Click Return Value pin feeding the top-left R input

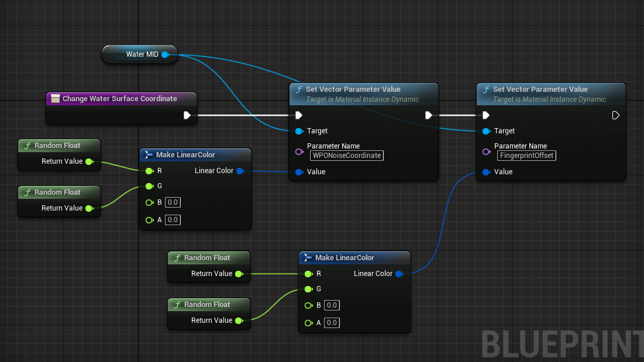point(89,162)
